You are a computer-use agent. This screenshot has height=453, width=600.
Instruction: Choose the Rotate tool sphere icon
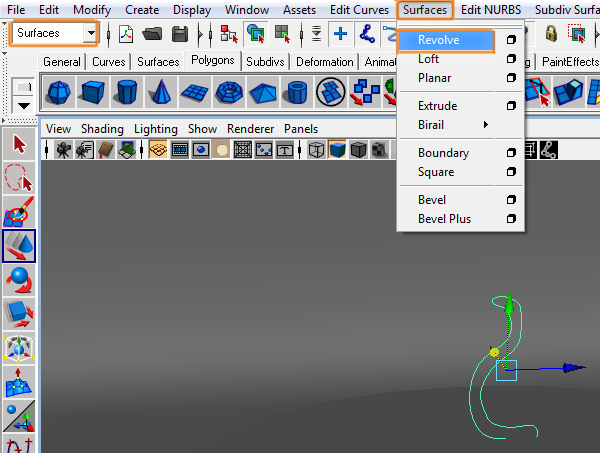click(x=19, y=280)
